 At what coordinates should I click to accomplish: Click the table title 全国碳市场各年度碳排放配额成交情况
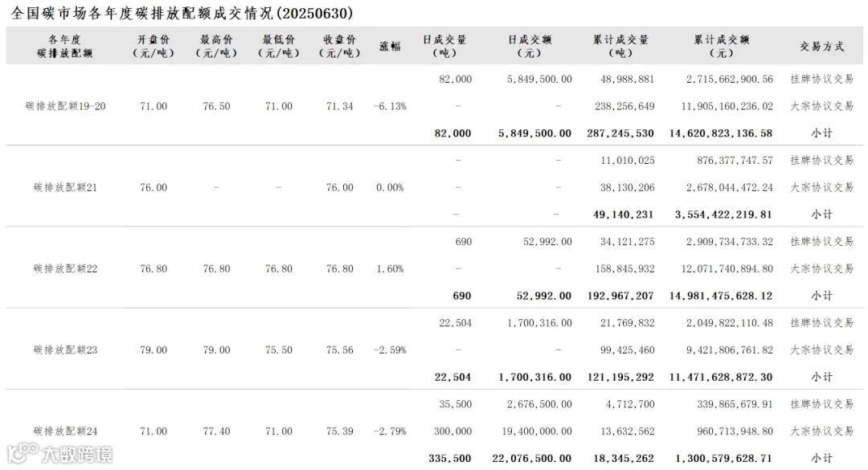[142, 13]
